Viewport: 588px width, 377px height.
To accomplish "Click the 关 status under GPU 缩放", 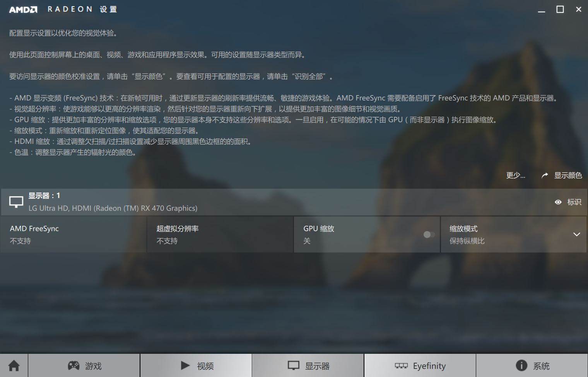I will point(307,241).
